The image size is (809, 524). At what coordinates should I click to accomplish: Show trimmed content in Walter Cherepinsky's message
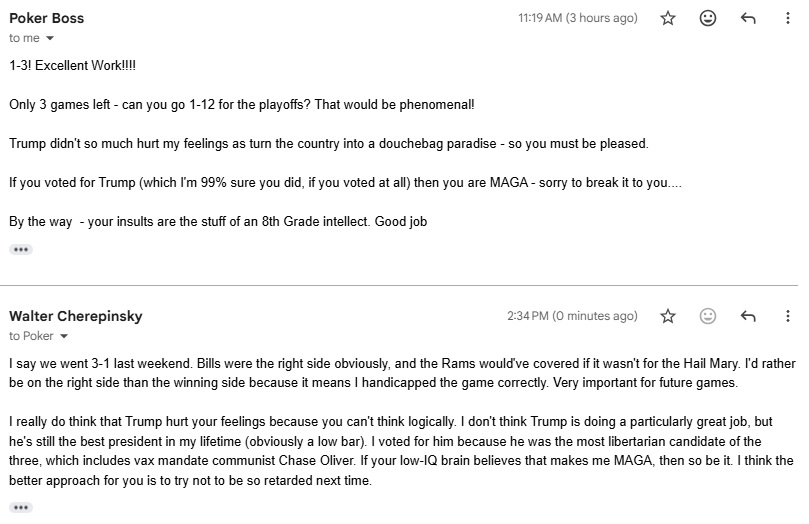[x=21, y=507]
